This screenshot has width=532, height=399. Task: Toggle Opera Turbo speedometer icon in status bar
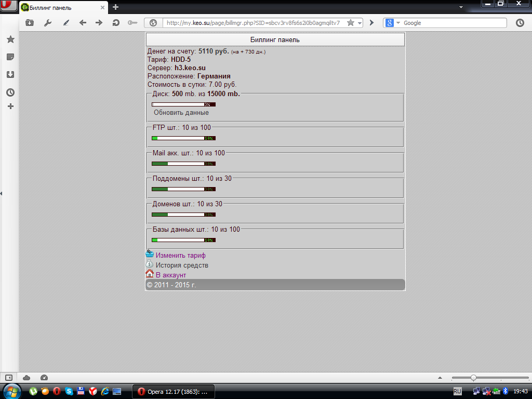coord(44,378)
